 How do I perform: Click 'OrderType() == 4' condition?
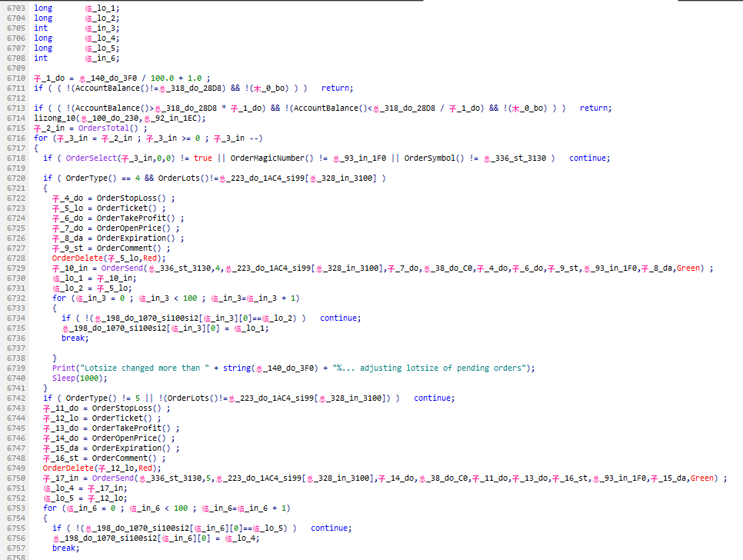pos(103,178)
